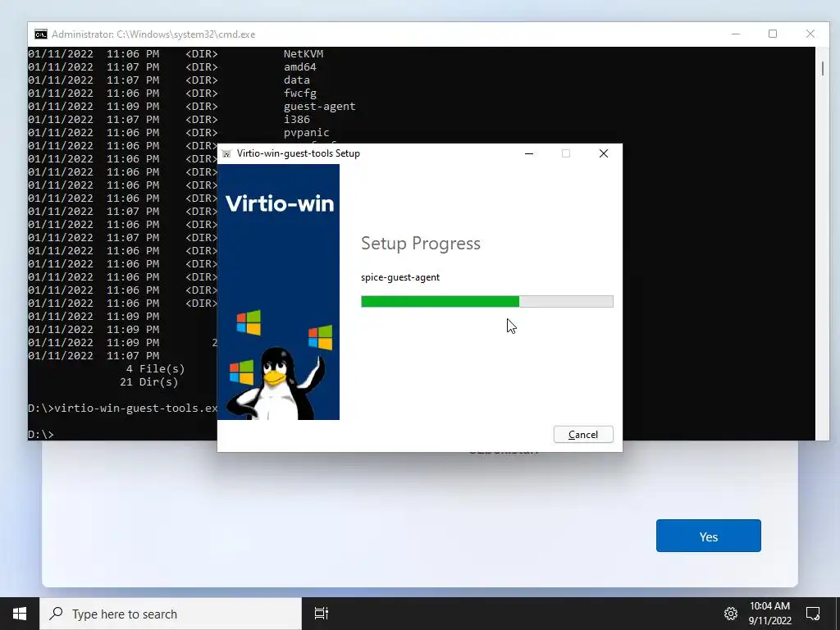Click the '21 Dir(s)' line in cmd
The width and height of the screenshot is (840, 630).
pyautogui.click(x=149, y=382)
